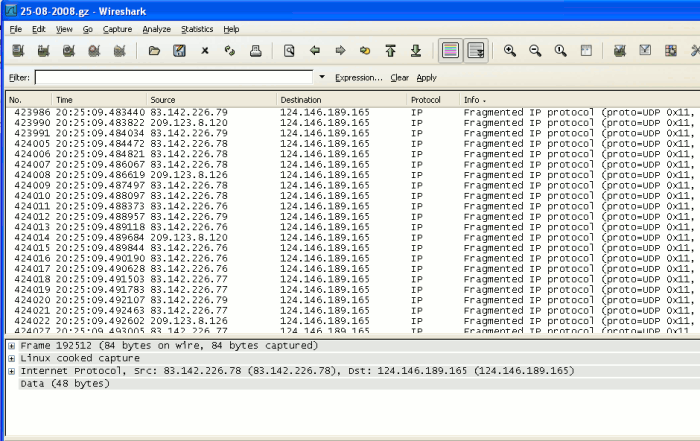Toggle auto scroll in live capture
The image size is (700, 441).
click(476, 50)
